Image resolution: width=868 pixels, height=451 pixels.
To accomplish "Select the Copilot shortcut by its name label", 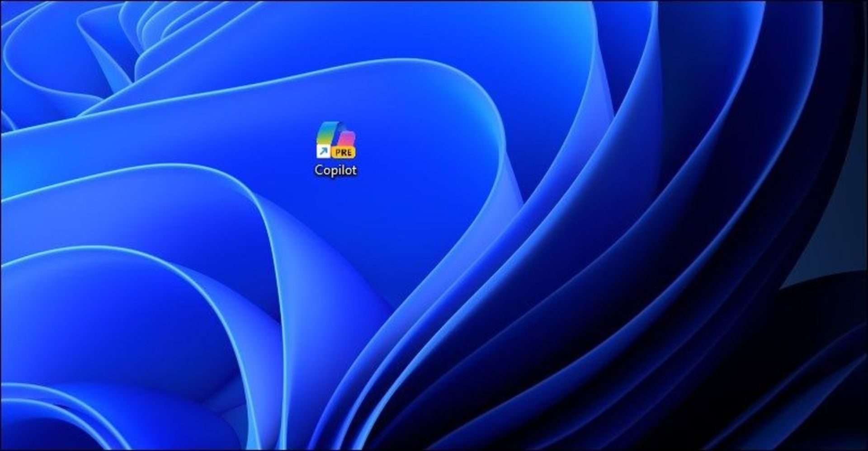I will pos(335,170).
